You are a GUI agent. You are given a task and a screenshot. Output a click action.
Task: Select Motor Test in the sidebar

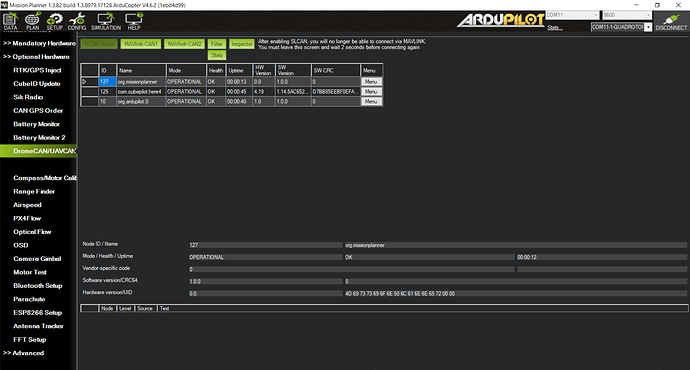[x=30, y=272]
